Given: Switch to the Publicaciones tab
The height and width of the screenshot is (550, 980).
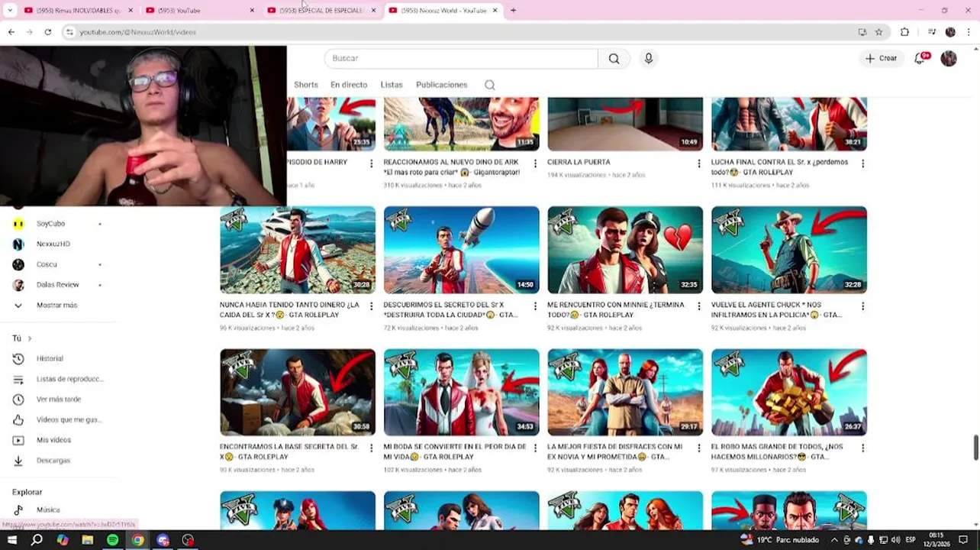Looking at the screenshot, I should coord(441,85).
